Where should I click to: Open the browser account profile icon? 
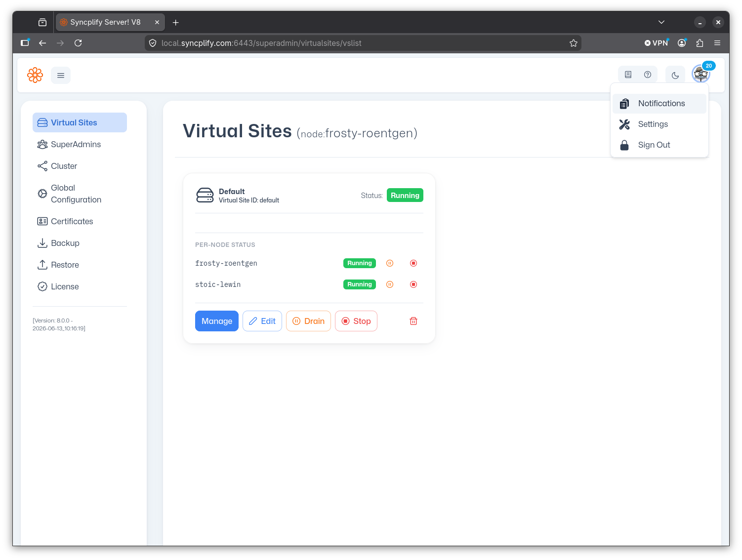[x=682, y=43]
